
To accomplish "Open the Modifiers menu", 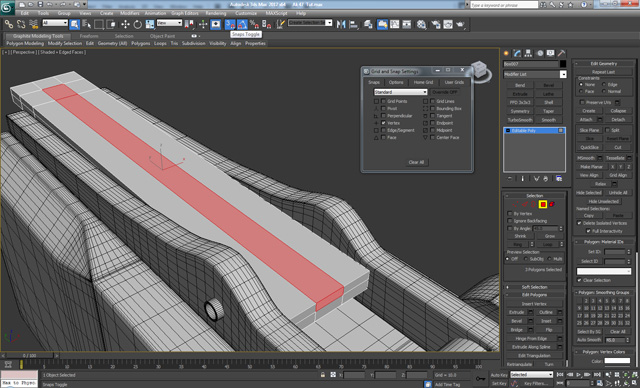I will point(129,13).
